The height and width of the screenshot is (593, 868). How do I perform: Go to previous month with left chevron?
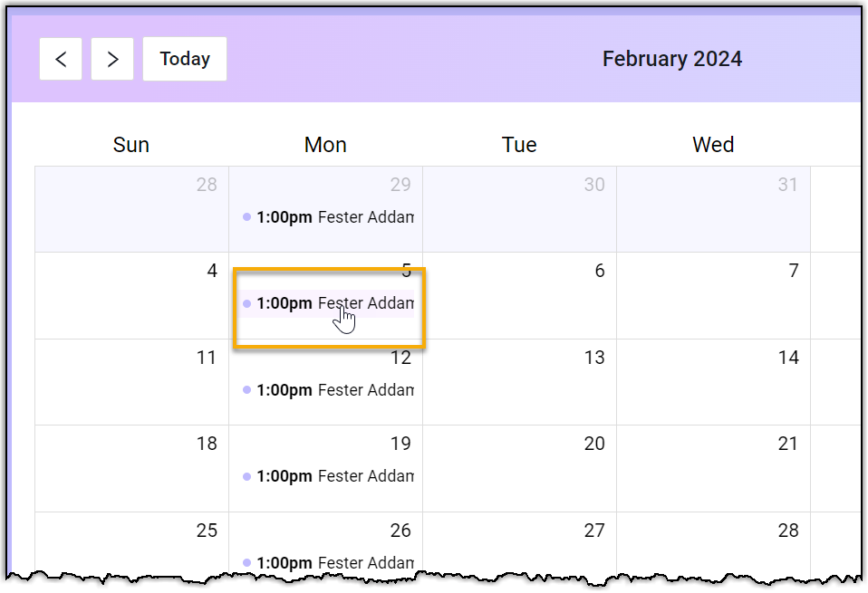click(x=61, y=59)
